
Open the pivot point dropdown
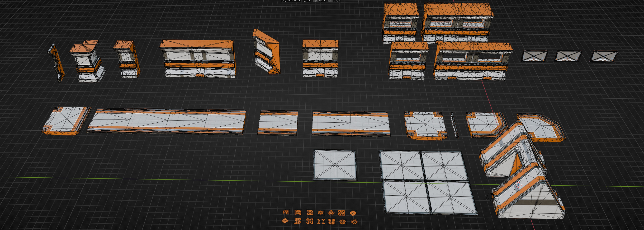(x=307, y=1)
